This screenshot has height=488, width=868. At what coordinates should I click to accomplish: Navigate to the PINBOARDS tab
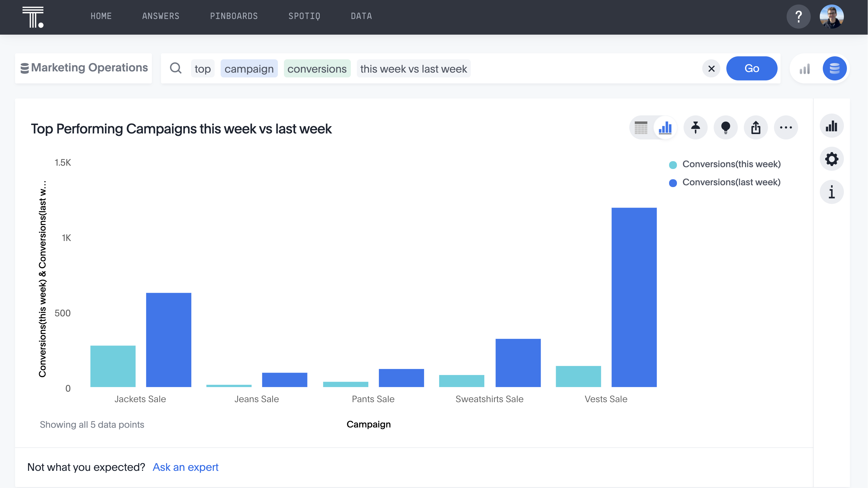234,16
